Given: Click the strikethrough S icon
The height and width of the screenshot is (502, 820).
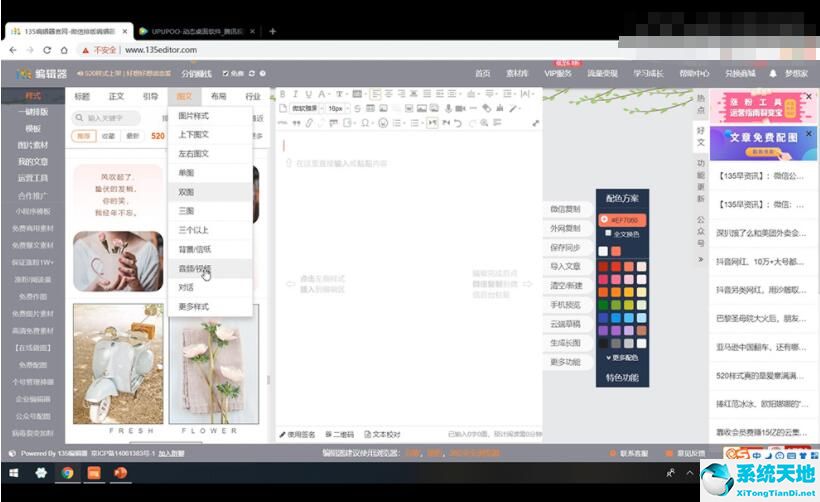Looking at the screenshot, I should tap(357, 108).
